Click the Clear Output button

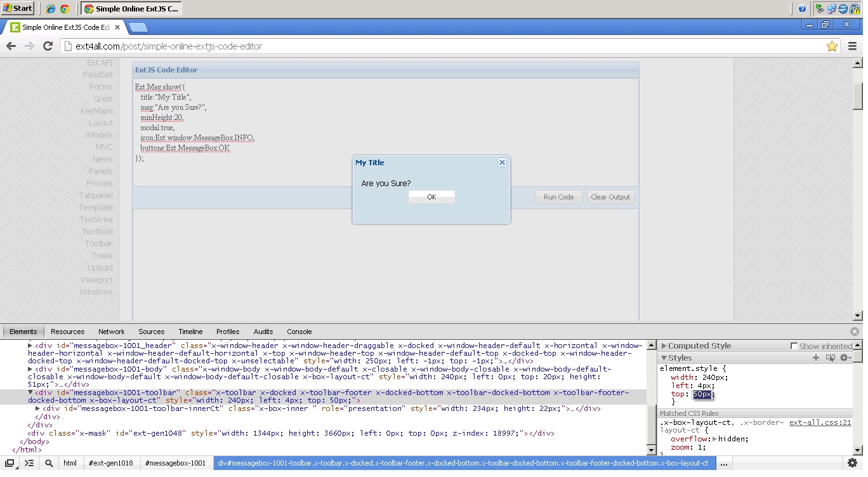610,197
